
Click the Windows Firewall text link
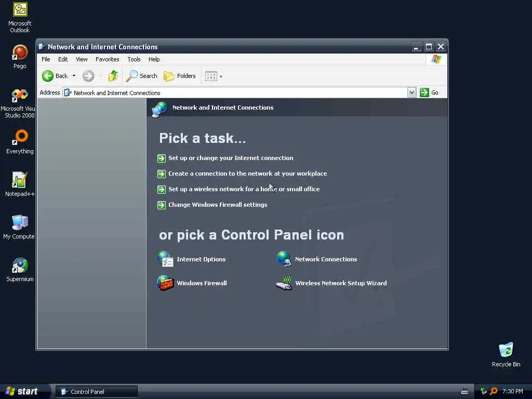202,283
